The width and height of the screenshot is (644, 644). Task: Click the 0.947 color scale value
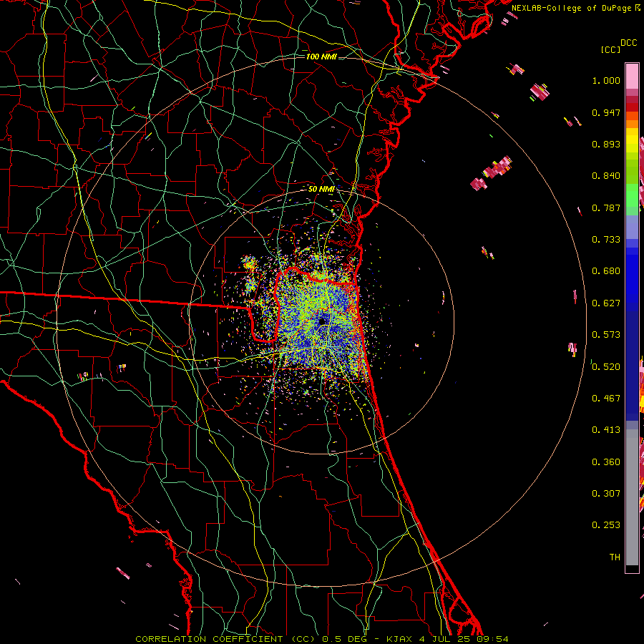tap(606, 112)
